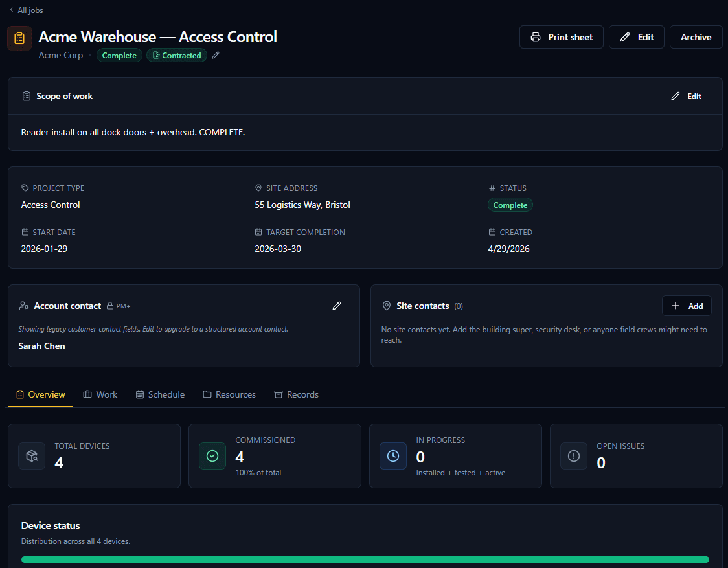This screenshot has height=568, width=728.
Task: Click the 'Installed + tested + active' label
Action: click(x=461, y=473)
